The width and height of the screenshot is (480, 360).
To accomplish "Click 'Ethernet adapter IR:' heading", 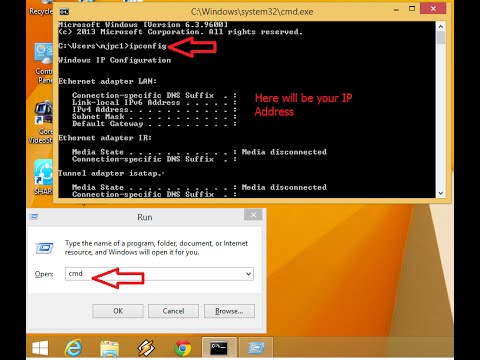I will coord(105,138).
